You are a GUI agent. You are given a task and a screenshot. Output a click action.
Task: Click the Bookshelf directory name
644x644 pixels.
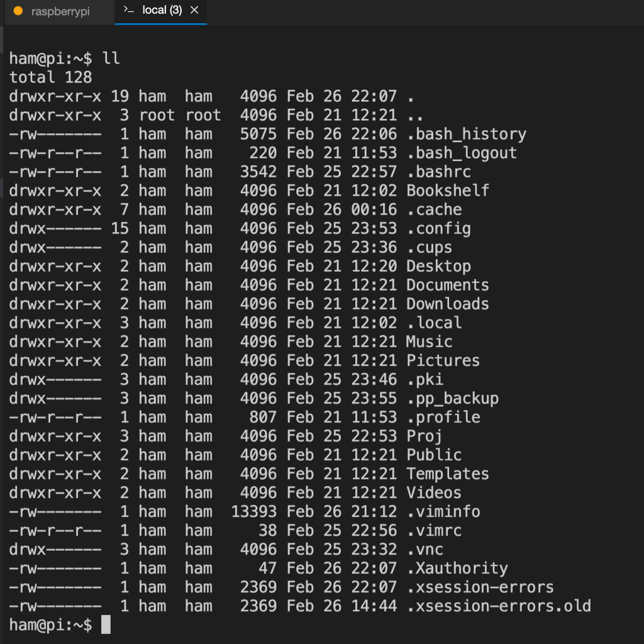coord(448,191)
